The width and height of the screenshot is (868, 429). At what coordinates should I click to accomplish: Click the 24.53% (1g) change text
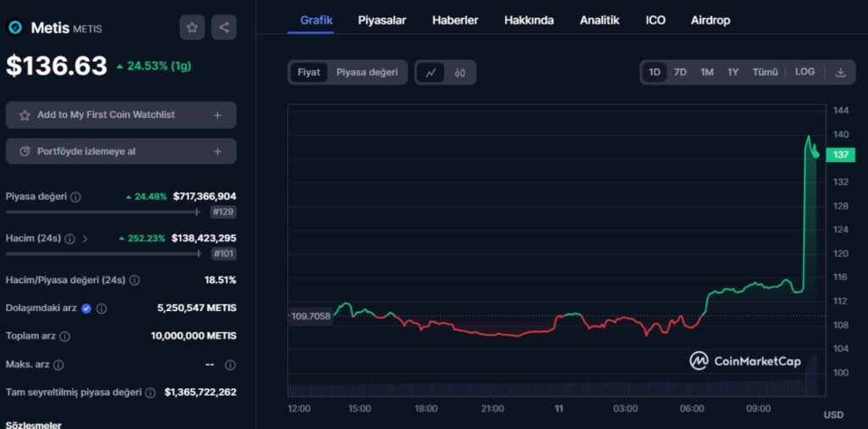(x=153, y=66)
